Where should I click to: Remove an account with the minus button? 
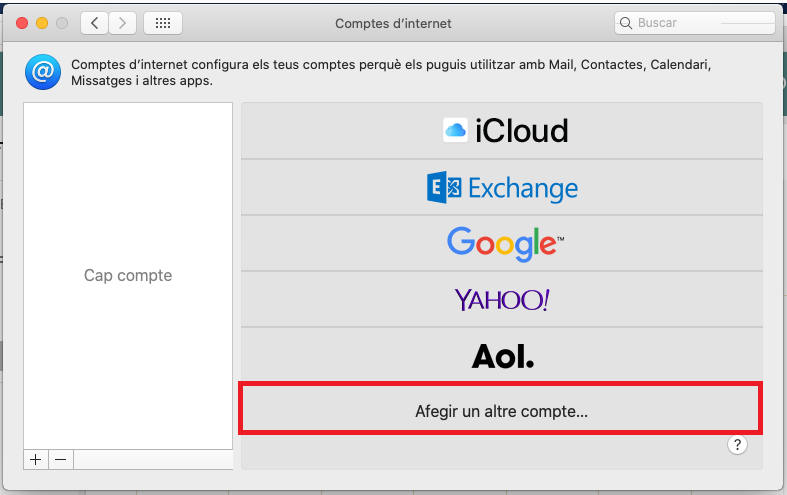(61, 459)
